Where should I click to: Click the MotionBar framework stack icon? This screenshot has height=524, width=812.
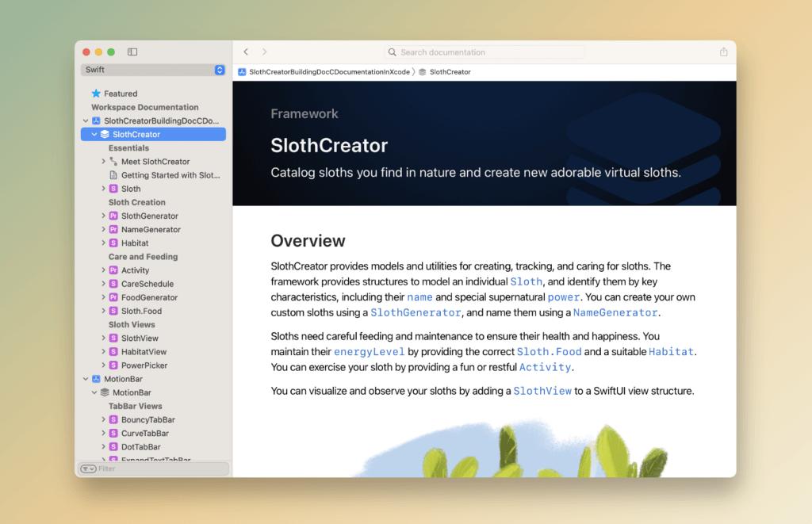coord(105,392)
